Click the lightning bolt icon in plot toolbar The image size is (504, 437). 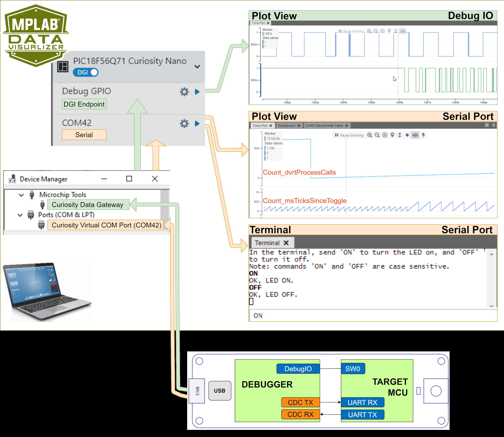coord(424,135)
